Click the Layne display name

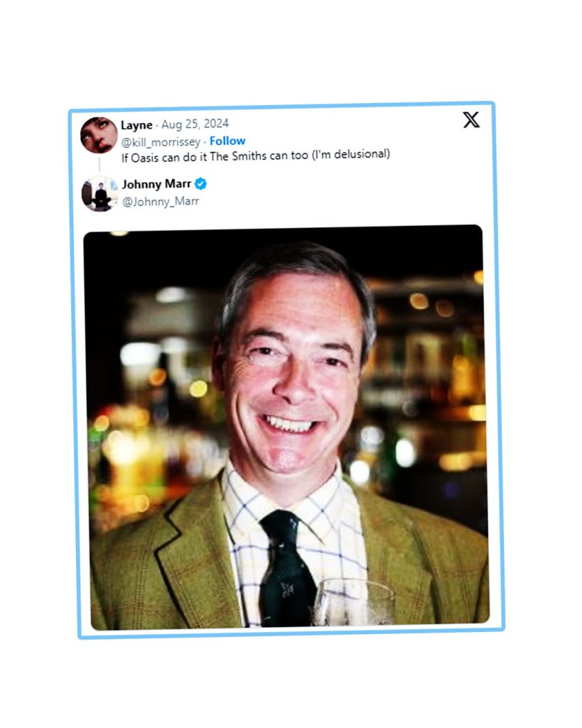[136, 125]
